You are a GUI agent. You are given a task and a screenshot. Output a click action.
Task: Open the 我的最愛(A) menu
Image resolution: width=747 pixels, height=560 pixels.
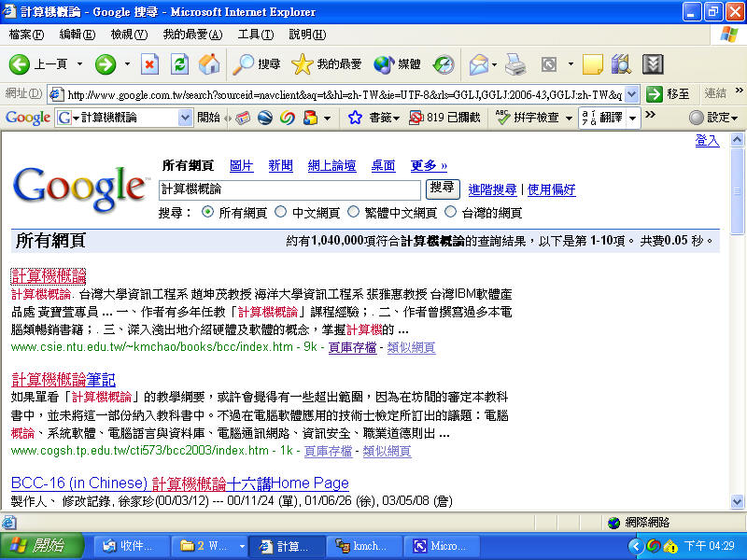pyautogui.click(x=192, y=35)
